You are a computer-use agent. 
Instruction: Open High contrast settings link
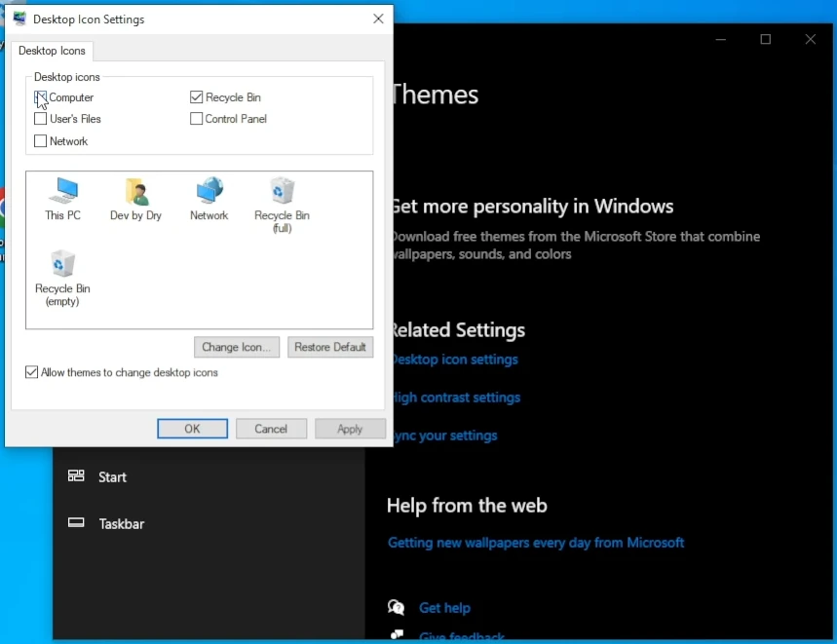(x=456, y=398)
